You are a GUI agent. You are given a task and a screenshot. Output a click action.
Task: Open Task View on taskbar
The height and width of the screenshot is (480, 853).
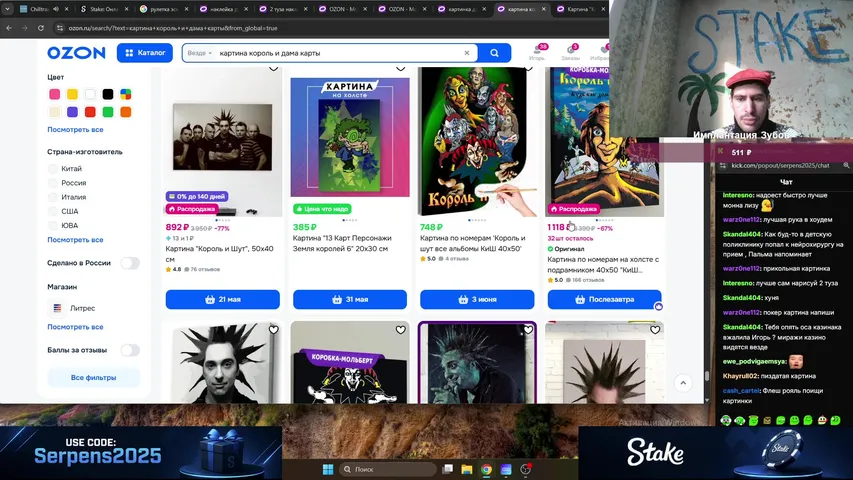tap(448, 469)
